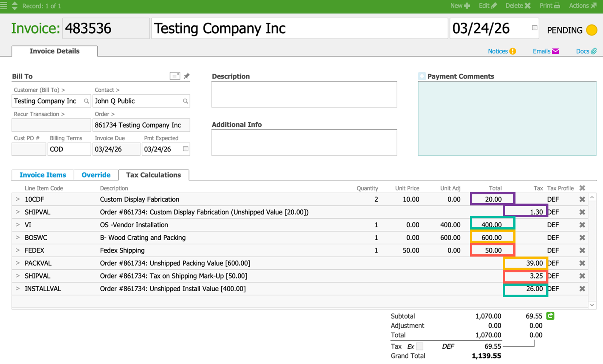Delete the FEDEX line item row

[x=582, y=250]
